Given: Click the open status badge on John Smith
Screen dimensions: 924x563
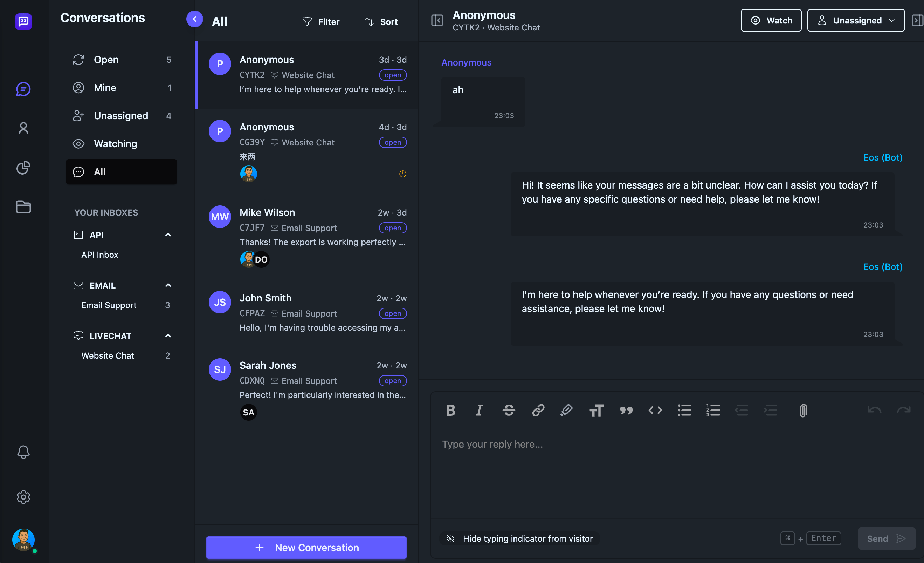Looking at the screenshot, I should [393, 313].
